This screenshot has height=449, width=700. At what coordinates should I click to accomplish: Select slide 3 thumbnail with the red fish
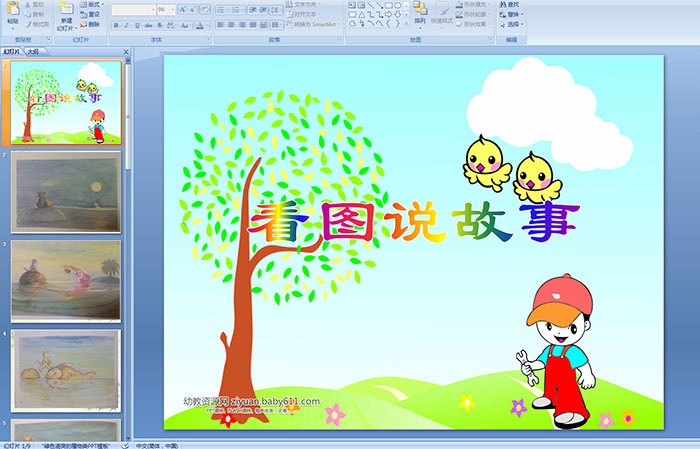[66, 281]
